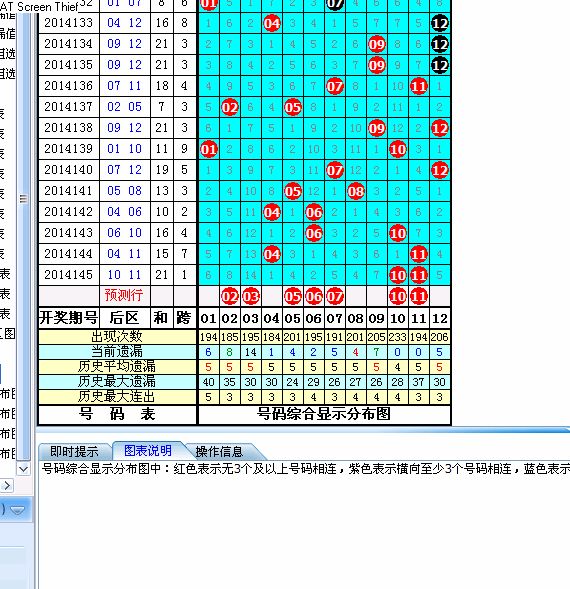Toggle red ball 02 in the 预测行 row
Viewport: 570px width, 589px height.
coord(230,296)
